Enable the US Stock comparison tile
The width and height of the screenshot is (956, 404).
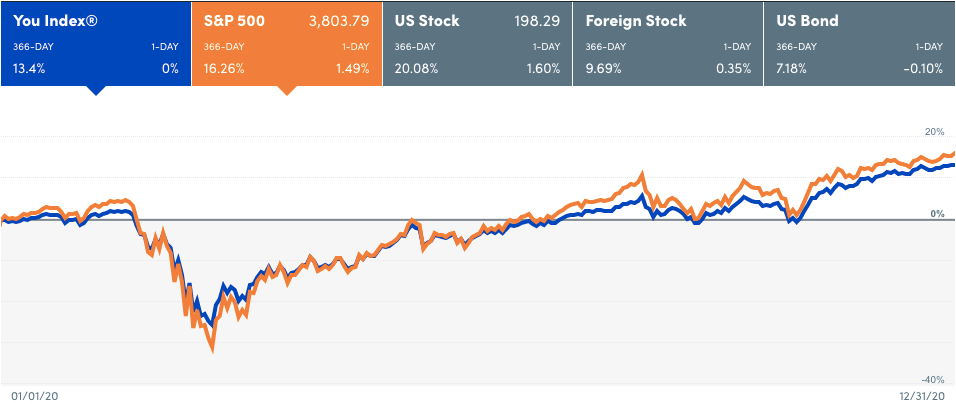coord(477,43)
